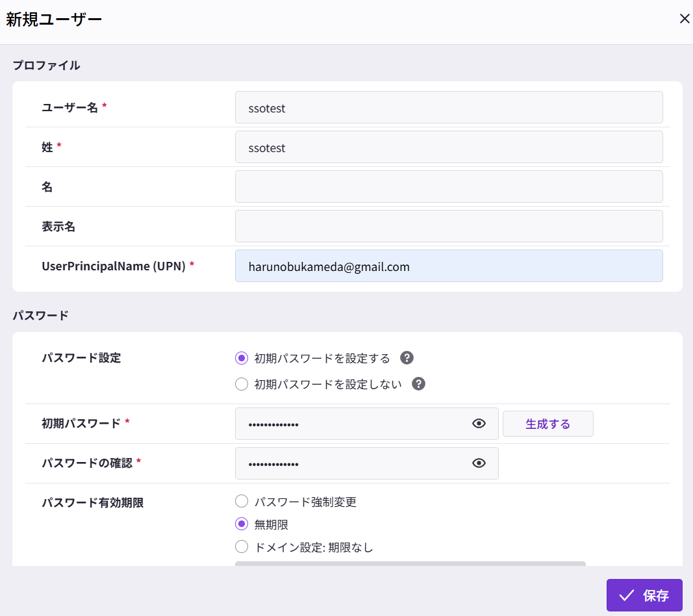Choose パスワード強制変更 expiration option
This screenshot has width=693, height=616.
click(242, 502)
